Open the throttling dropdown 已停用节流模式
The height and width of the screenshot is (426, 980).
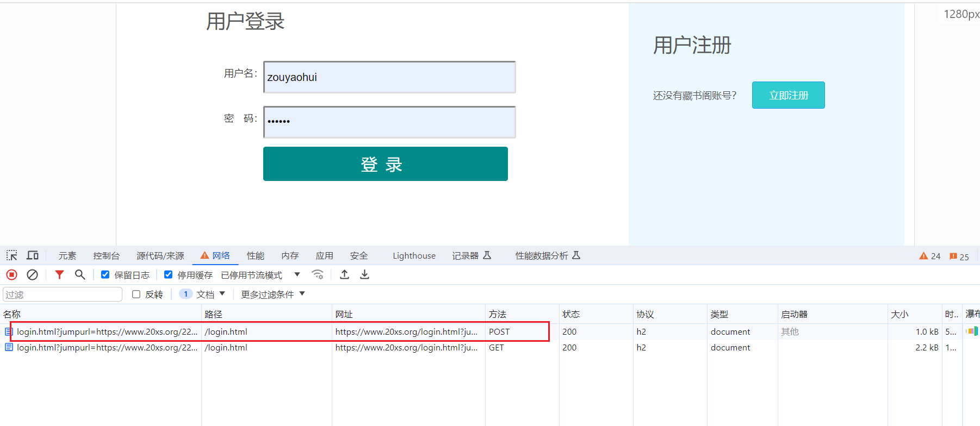(260, 275)
